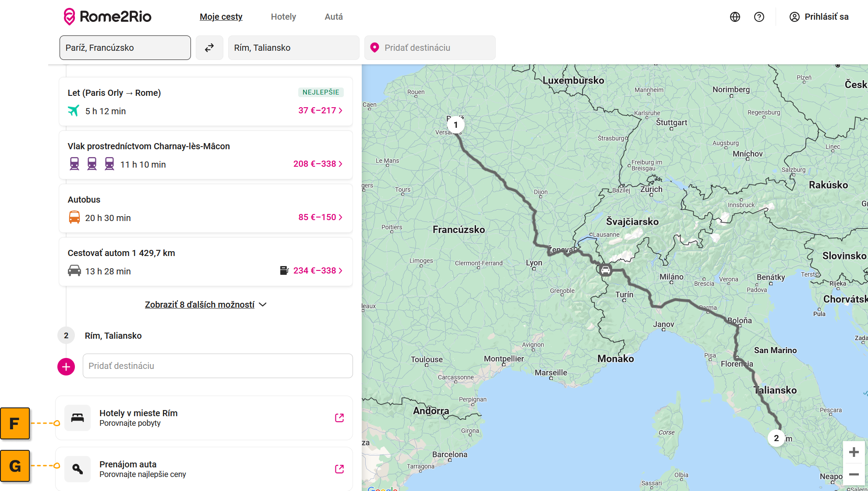This screenshot has width=868, height=491.
Task: Switch to the Hotely tab
Action: pyautogui.click(x=283, y=17)
